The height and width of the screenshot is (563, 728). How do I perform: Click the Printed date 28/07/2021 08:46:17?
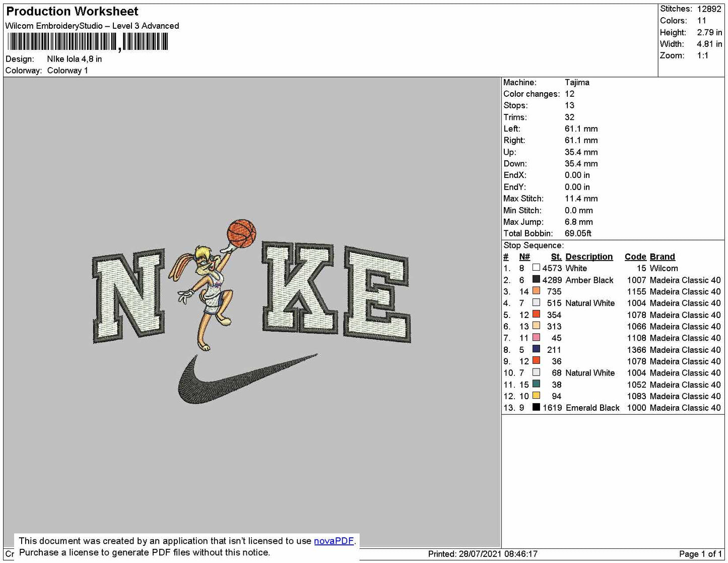tap(483, 554)
